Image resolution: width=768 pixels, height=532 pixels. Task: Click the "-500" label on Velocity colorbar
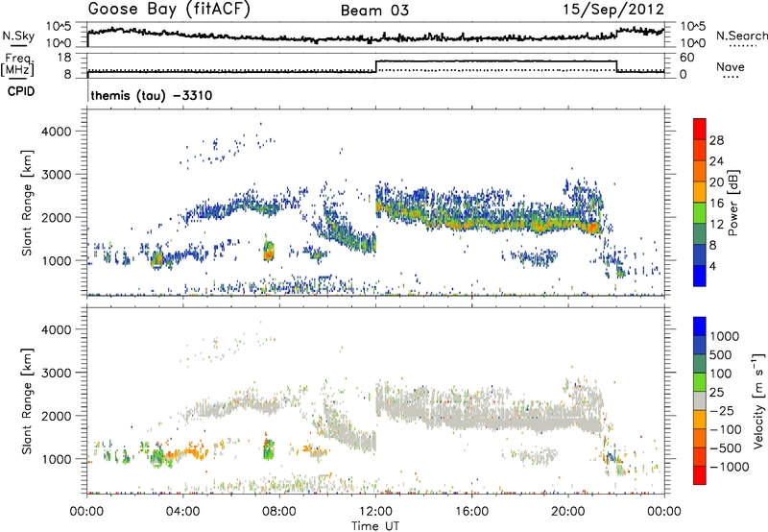726,448
